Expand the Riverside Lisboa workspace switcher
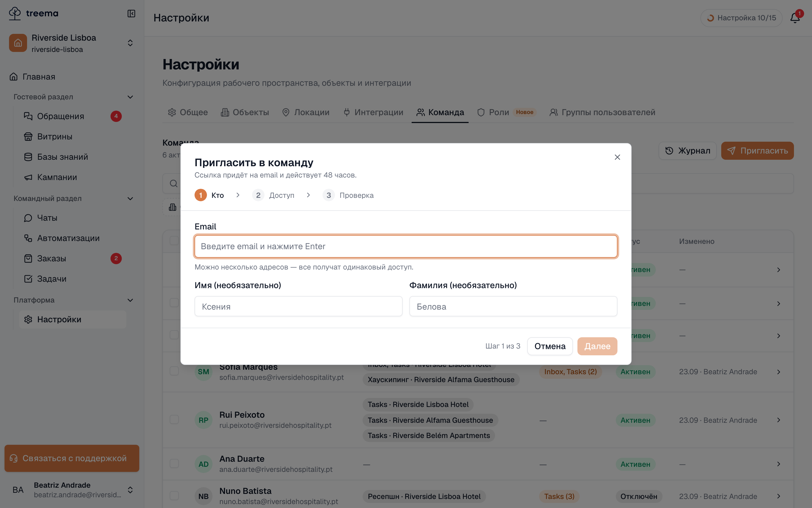The width and height of the screenshot is (812, 508). [130, 43]
